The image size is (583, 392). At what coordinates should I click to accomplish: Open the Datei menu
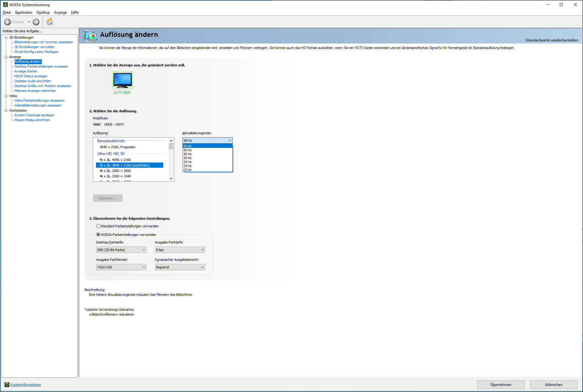pyautogui.click(x=7, y=12)
